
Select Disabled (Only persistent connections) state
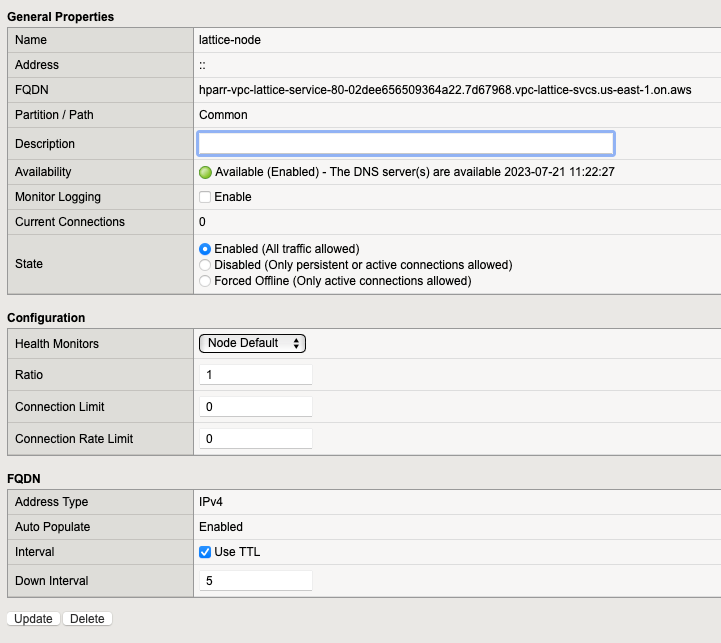click(205, 265)
